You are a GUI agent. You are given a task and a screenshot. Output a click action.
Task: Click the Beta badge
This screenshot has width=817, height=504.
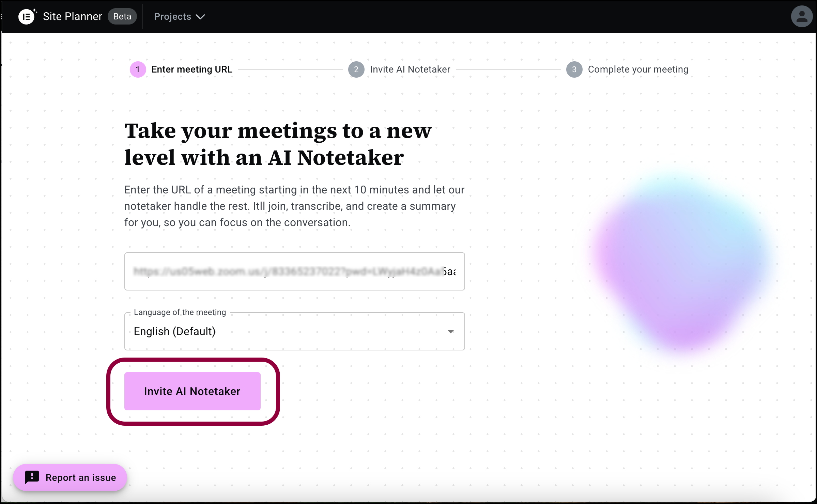pos(122,16)
